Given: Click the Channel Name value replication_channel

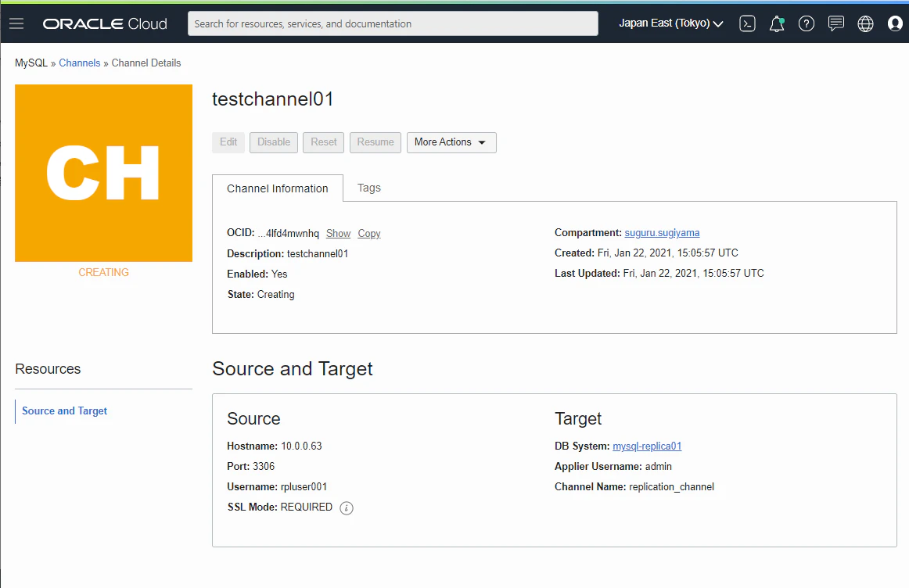Looking at the screenshot, I should pos(671,486).
